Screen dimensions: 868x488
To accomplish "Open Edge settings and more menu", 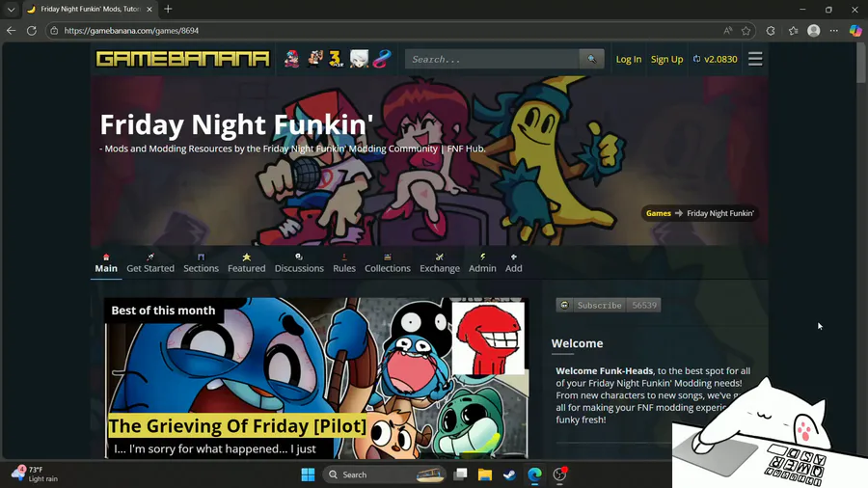I will point(833,31).
